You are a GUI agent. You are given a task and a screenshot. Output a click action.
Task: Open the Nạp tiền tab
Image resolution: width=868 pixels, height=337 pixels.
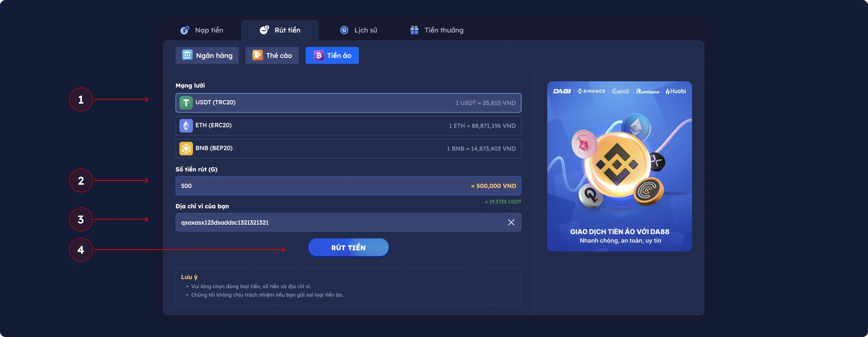(x=202, y=30)
